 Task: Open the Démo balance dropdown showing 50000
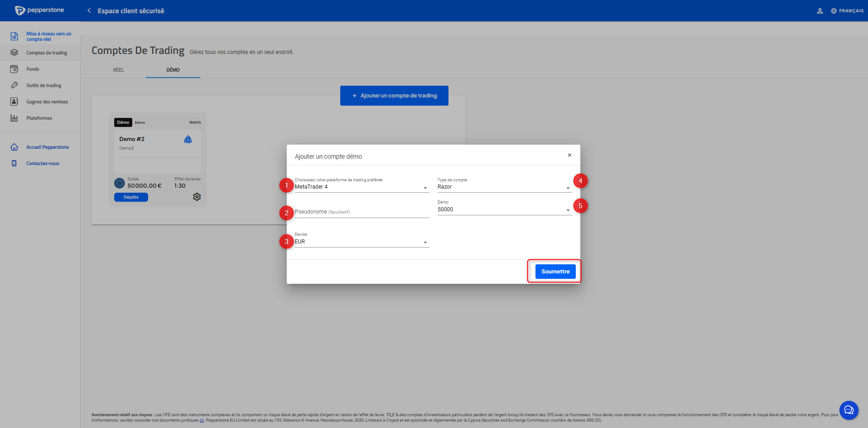[x=505, y=209]
